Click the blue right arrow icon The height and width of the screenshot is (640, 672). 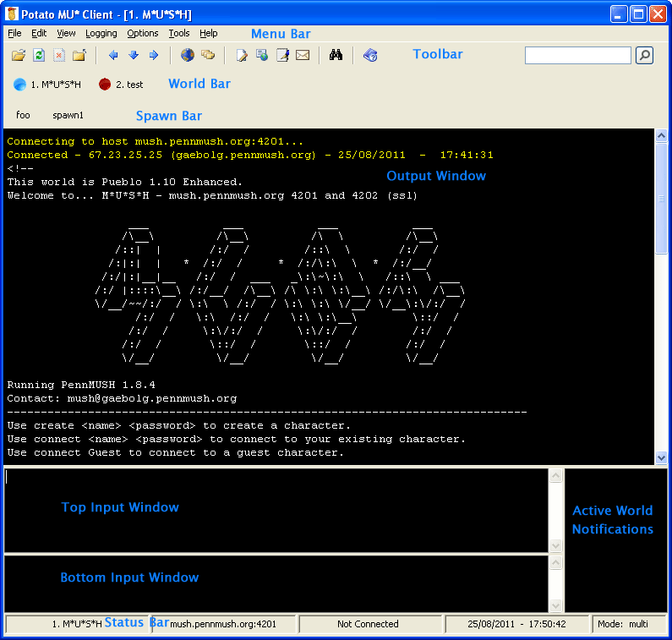(154, 55)
